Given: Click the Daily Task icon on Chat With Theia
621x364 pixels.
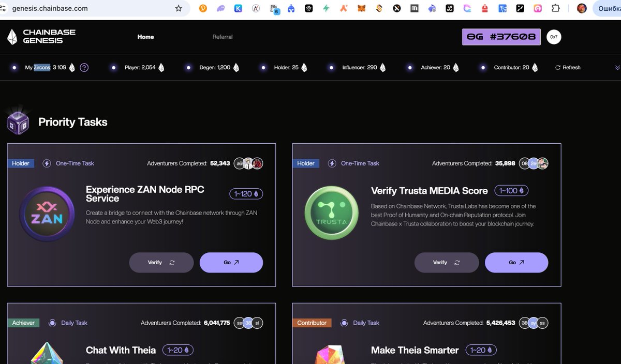Looking at the screenshot, I should (x=52, y=323).
